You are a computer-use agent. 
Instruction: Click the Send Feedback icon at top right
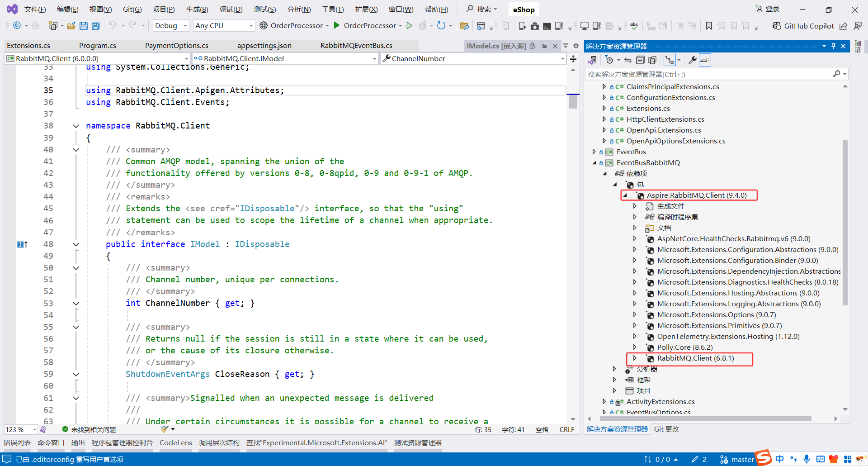tap(858, 26)
